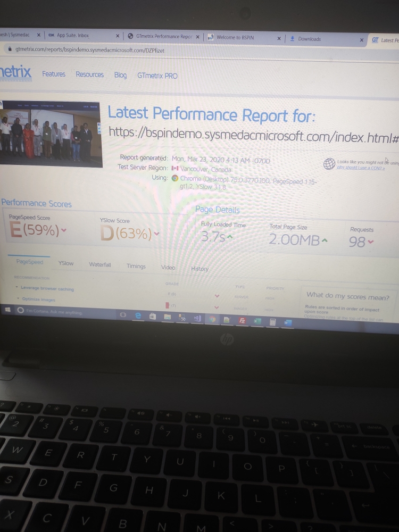Expand the PageSpeed Score E(59%) arrow
This screenshot has height=532, width=399.
pyautogui.click(x=64, y=230)
